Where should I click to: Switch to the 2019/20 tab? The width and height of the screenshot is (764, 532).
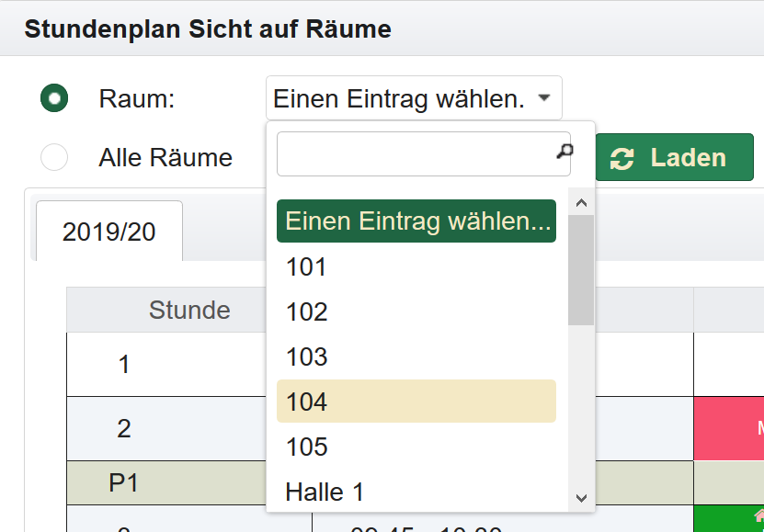108,232
